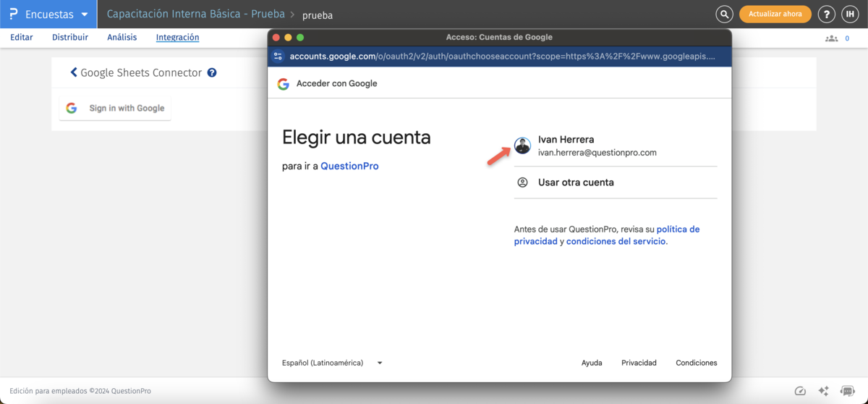The width and height of the screenshot is (868, 404).
Task: Maximize the Google account popup window
Action: click(300, 37)
